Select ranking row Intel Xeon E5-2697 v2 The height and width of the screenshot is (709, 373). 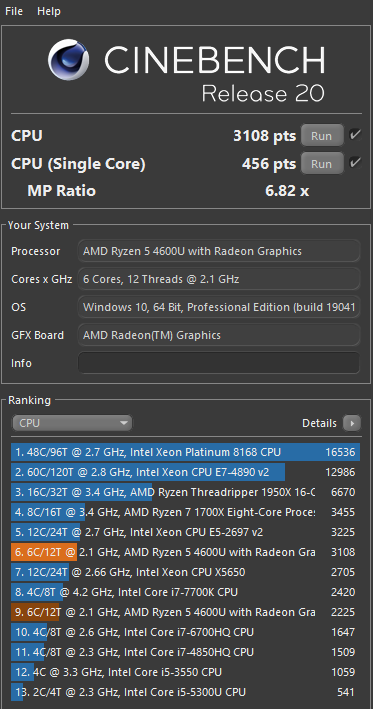click(185, 532)
